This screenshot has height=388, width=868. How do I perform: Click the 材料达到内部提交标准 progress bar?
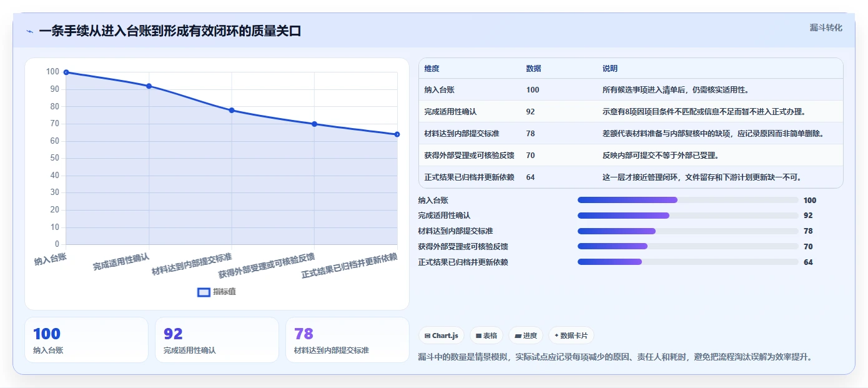click(688, 231)
